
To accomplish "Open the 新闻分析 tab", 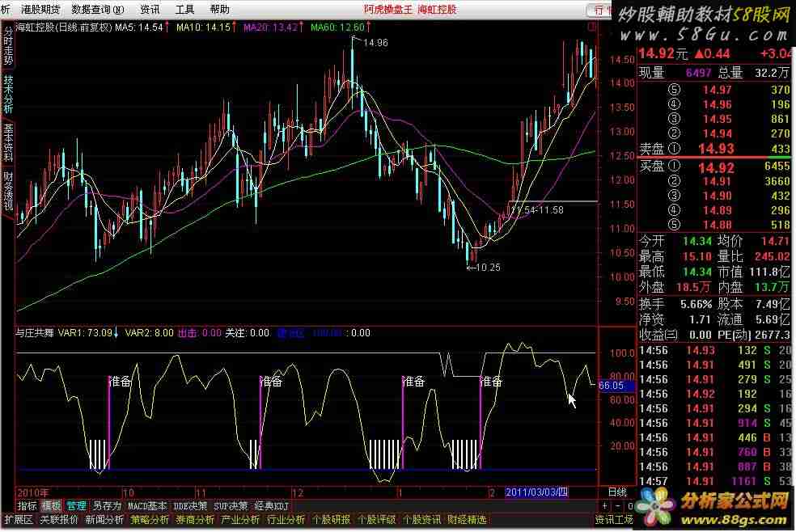I will click(104, 519).
